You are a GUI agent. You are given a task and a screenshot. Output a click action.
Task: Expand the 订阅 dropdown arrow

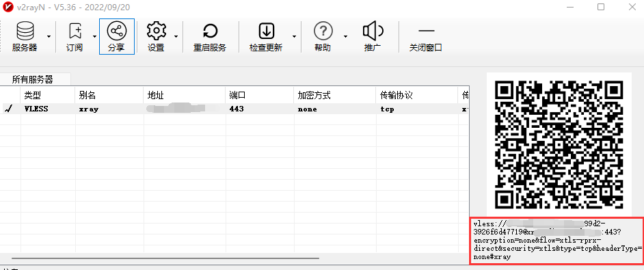pos(94,37)
